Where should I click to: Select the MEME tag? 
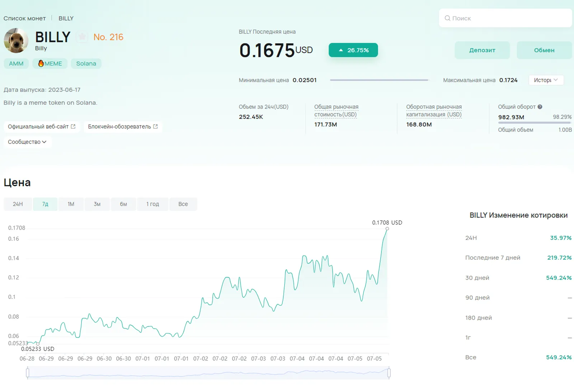coord(50,63)
